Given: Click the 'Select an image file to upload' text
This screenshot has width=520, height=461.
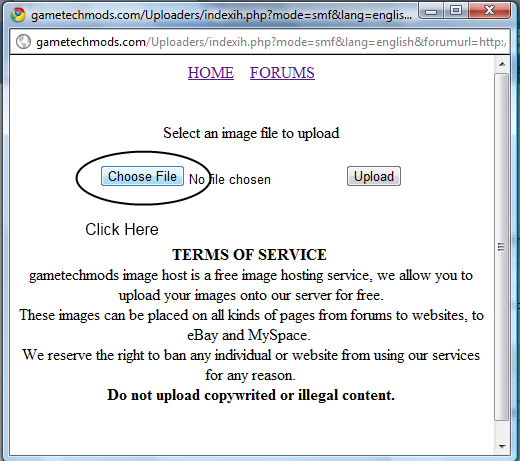Looking at the screenshot, I should [251, 133].
